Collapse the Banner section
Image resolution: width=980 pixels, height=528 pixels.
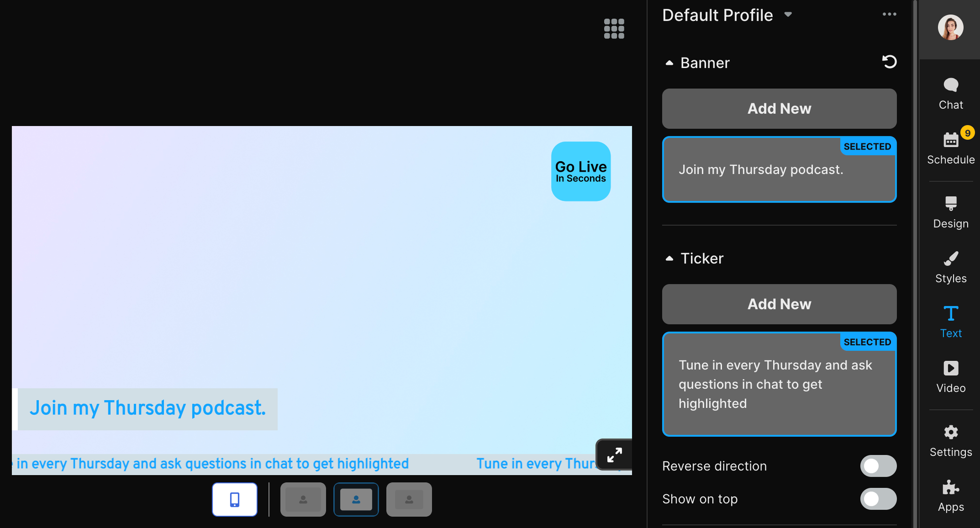click(669, 63)
